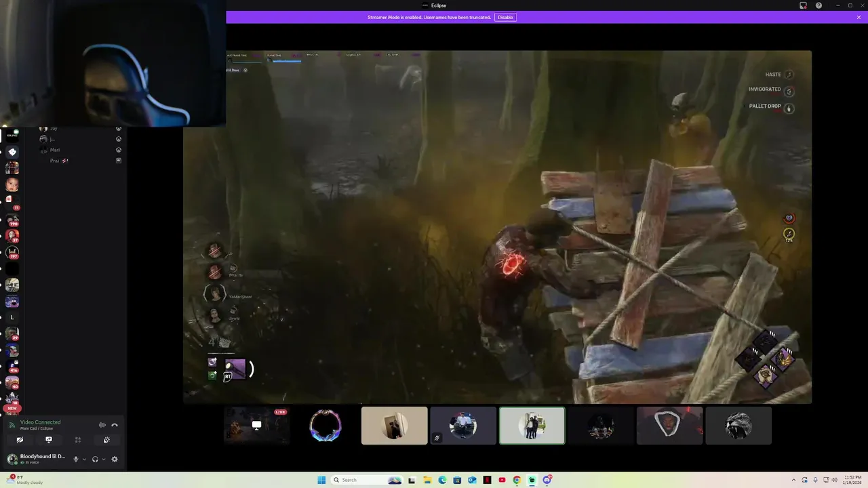Select the hooded figure participant tile

point(669,426)
